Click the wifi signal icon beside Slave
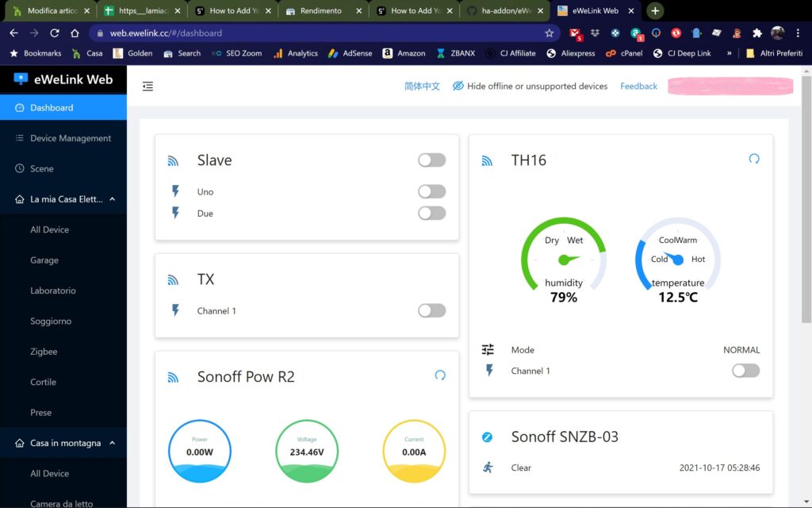This screenshot has height=508, width=812. tap(173, 160)
